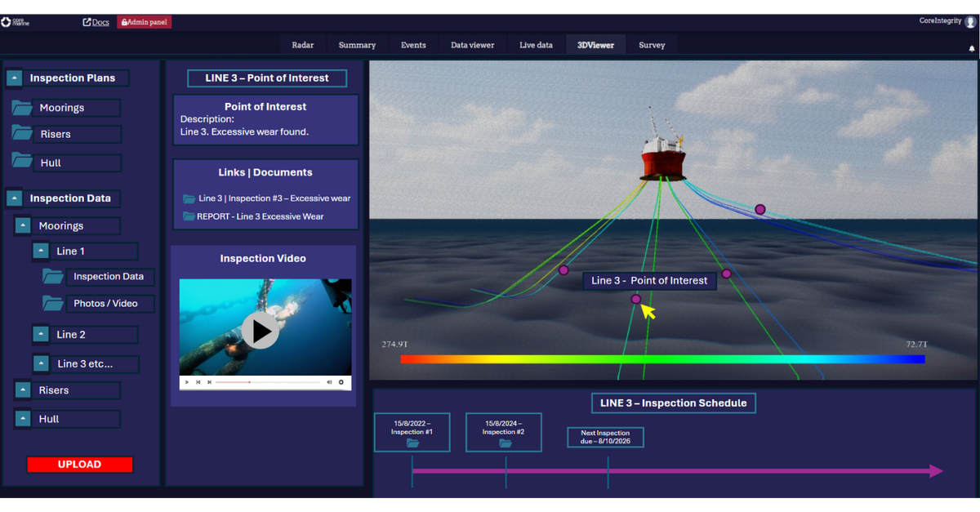Open the Risers folder icon in Inspection Plans
The width and height of the screenshot is (980, 512).
20,133
